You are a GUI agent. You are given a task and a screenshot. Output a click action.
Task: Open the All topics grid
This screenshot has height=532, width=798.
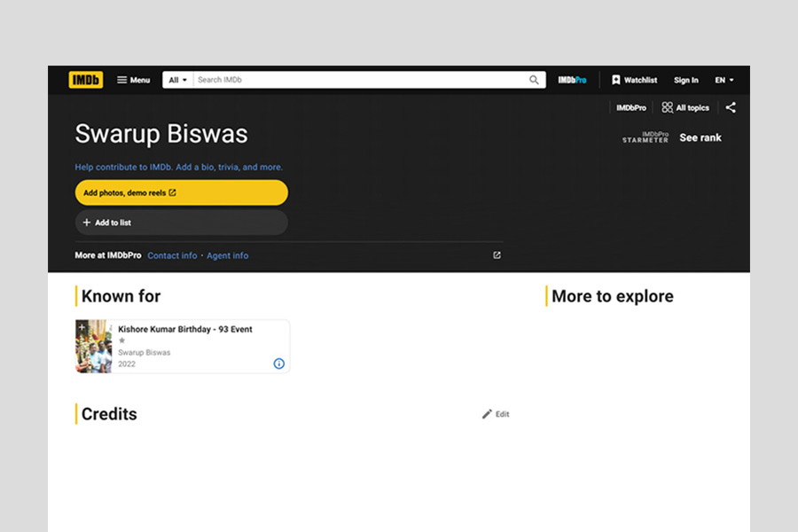tap(685, 107)
